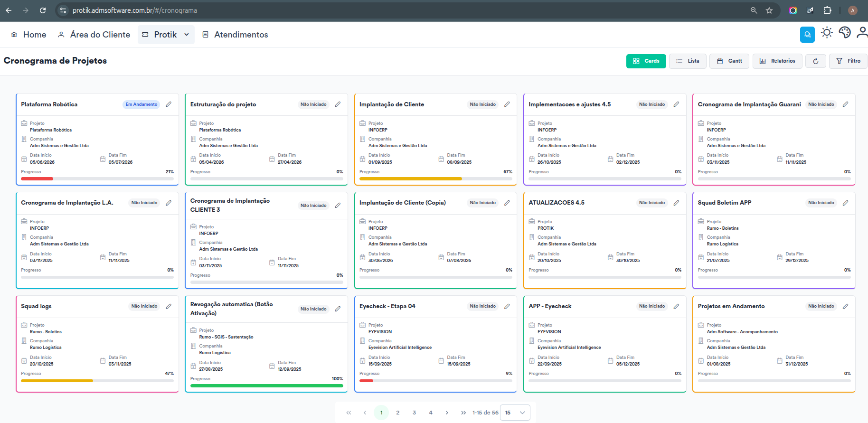This screenshot has width=868, height=423.
Task: Click Implantação de Cliente progress bar at 67%
Action: click(435, 179)
